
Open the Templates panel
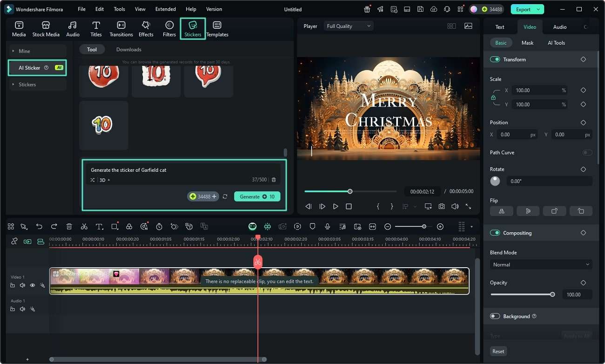217,29
